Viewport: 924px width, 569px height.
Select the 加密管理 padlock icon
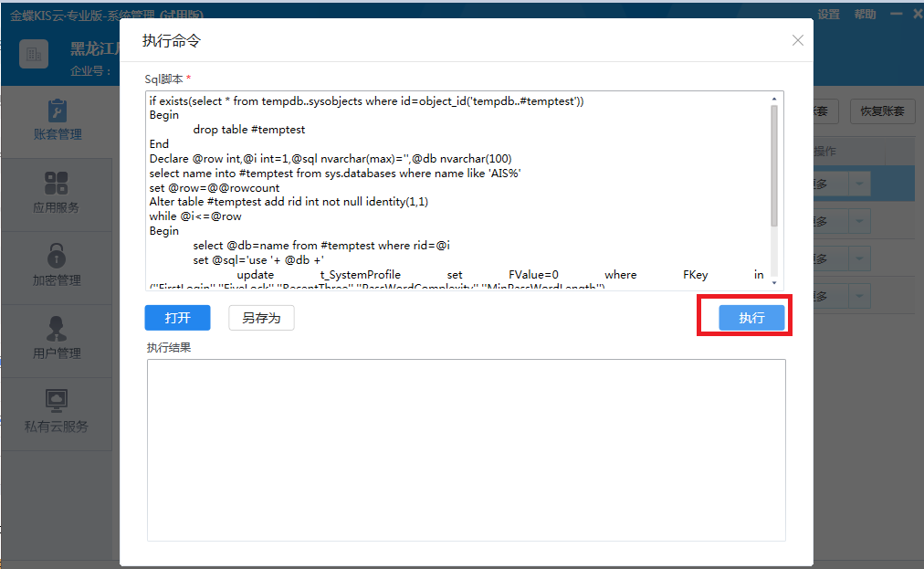click(x=57, y=256)
